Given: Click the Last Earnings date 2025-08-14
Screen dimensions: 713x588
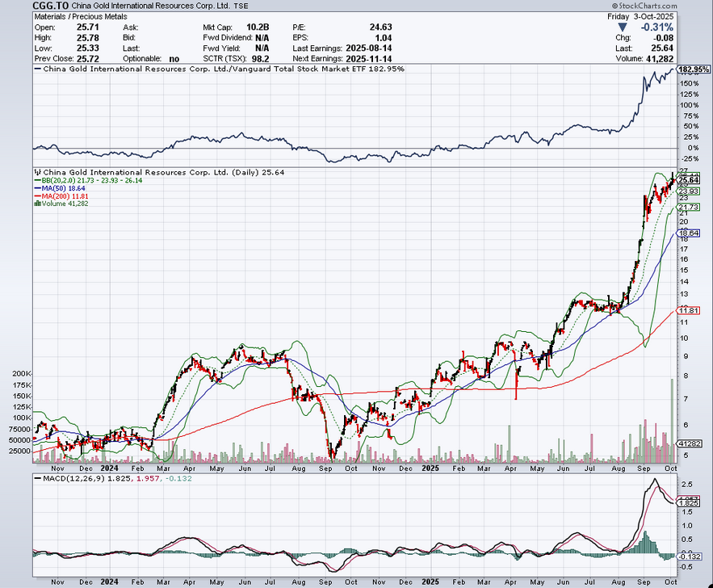Looking at the screenshot, I should click(369, 48).
